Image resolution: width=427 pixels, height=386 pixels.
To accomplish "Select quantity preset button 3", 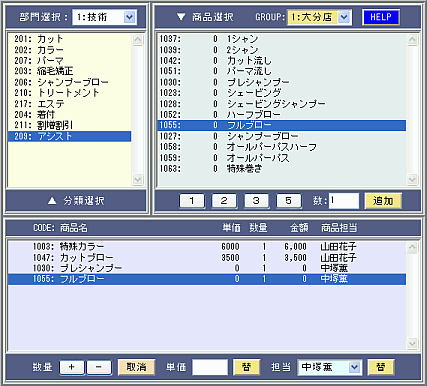I will [256, 201].
